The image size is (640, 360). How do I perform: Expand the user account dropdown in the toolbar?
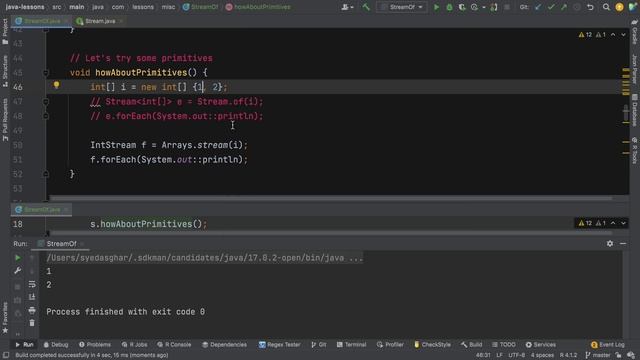click(x=347, y=7)
